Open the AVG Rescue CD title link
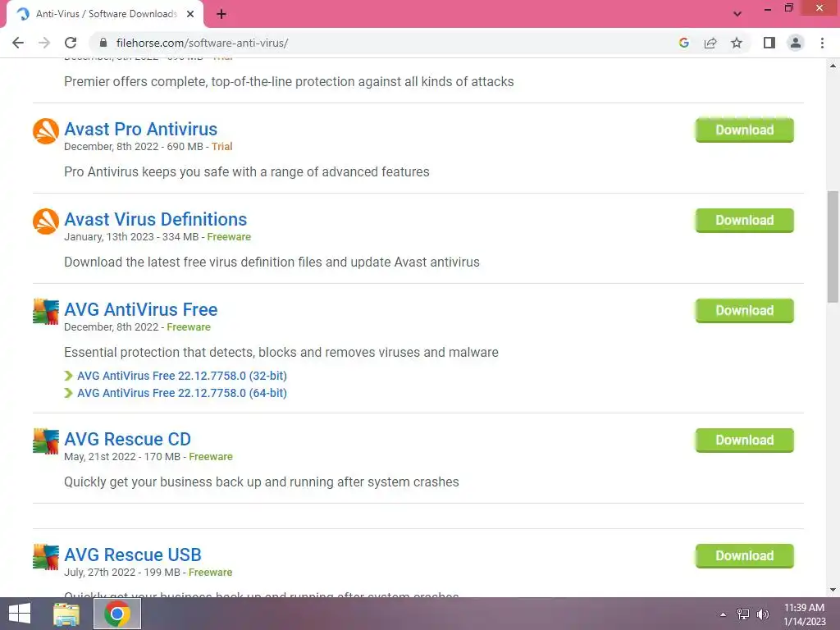Image resolution: width=840 pixels, height=630 pixels. click(127, 440)
